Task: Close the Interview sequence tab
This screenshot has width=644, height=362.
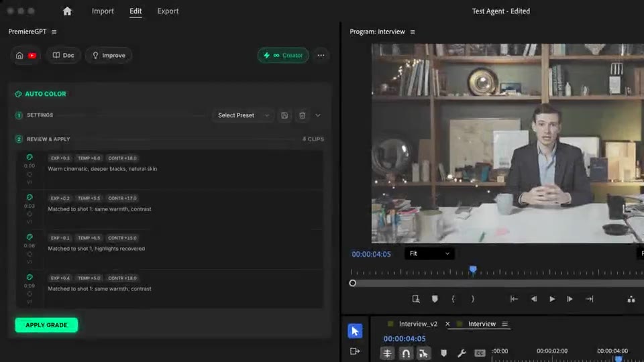Action: coord(447,324)
